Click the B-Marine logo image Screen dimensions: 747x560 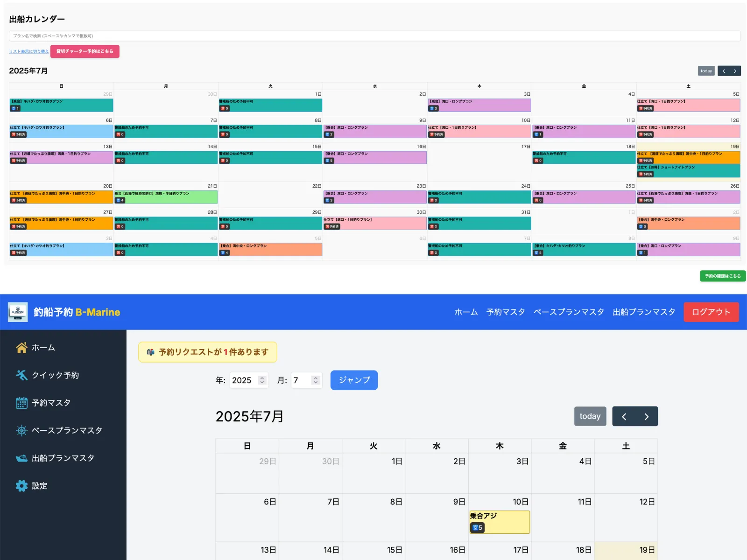(x=18, y=312)
